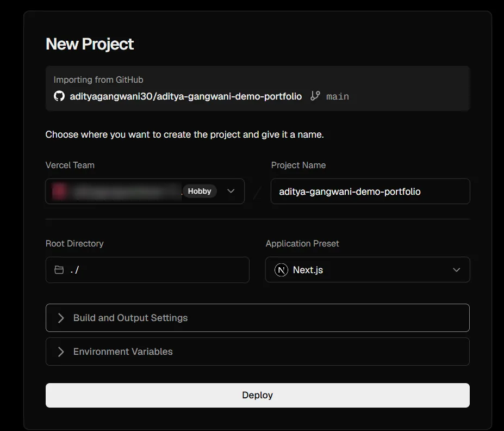Click the Next.js preset label

tap(308, 270)
